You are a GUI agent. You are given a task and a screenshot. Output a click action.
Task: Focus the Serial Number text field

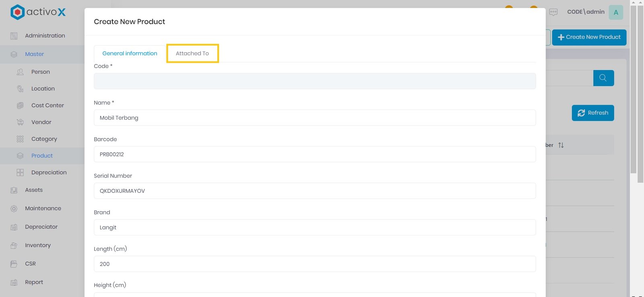tap(314, 191)
